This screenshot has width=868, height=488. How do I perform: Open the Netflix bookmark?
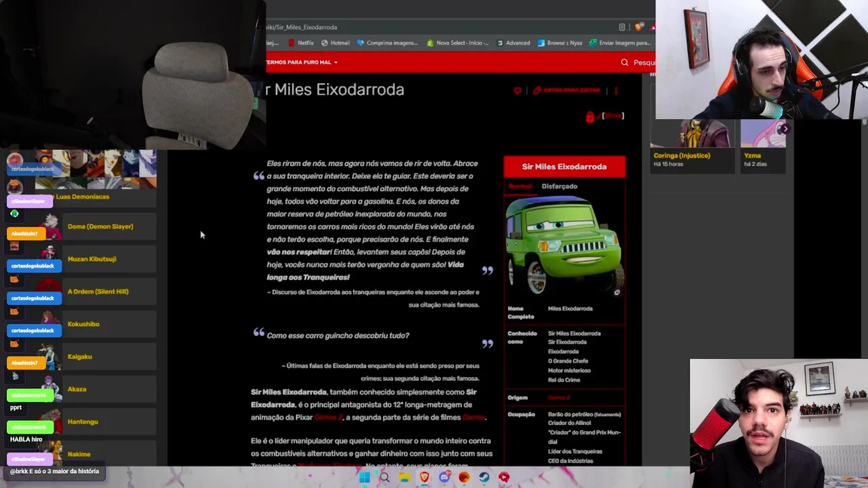pyautogui.click(x=301, y=43)
